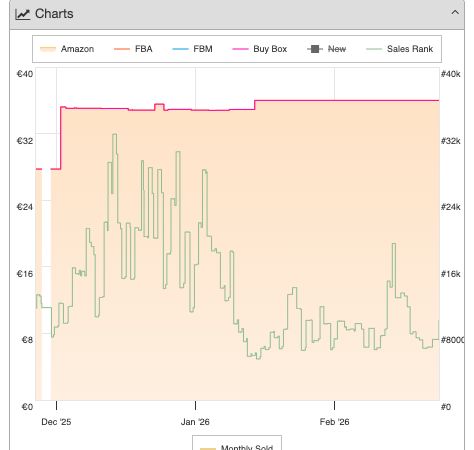Click the highest sales rank peak in December
This screenshot has height=450, width=474.
[x=114, y=135]
